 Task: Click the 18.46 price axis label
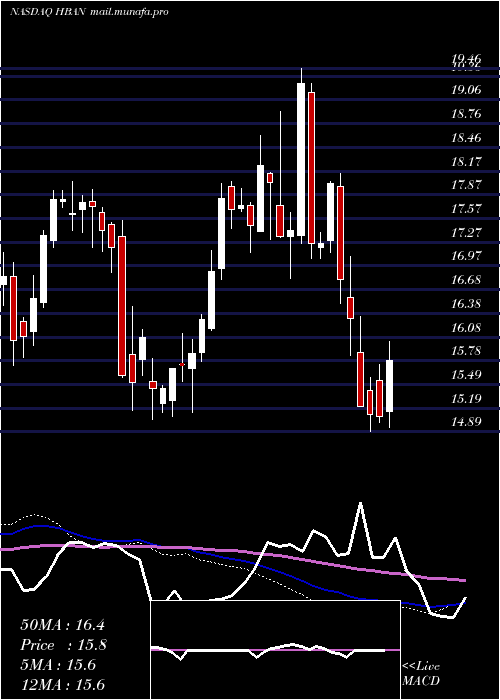tap(467, 138)
